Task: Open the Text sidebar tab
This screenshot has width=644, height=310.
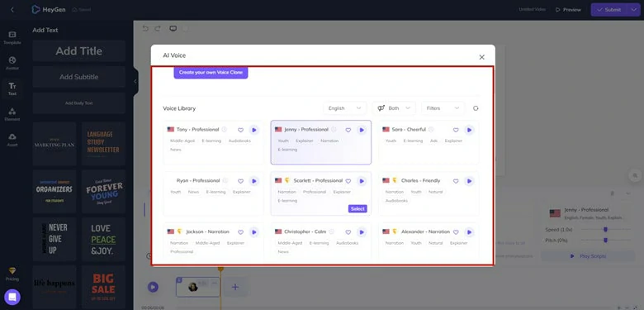Action: (12, 88)
